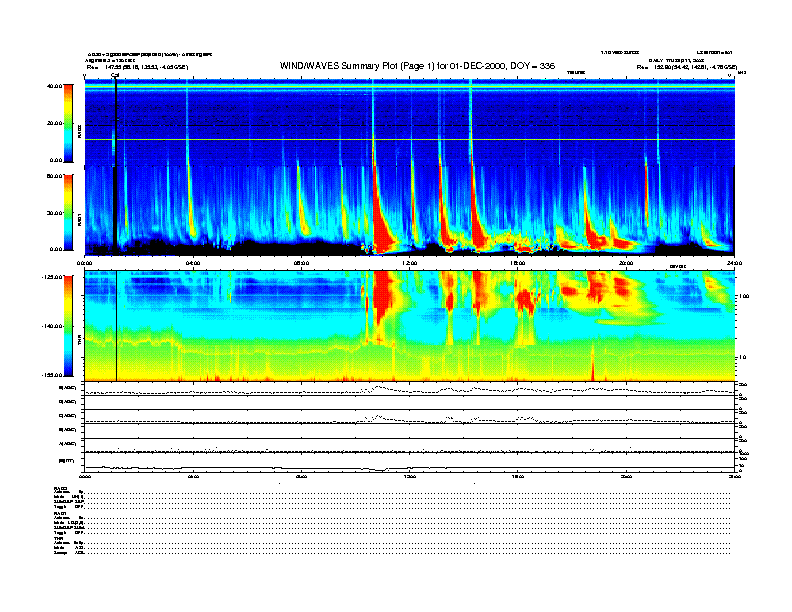Click the 20:00 tick label under RAD1 panel
This screenshot has width=792, height=612.
tap(626, 263)
